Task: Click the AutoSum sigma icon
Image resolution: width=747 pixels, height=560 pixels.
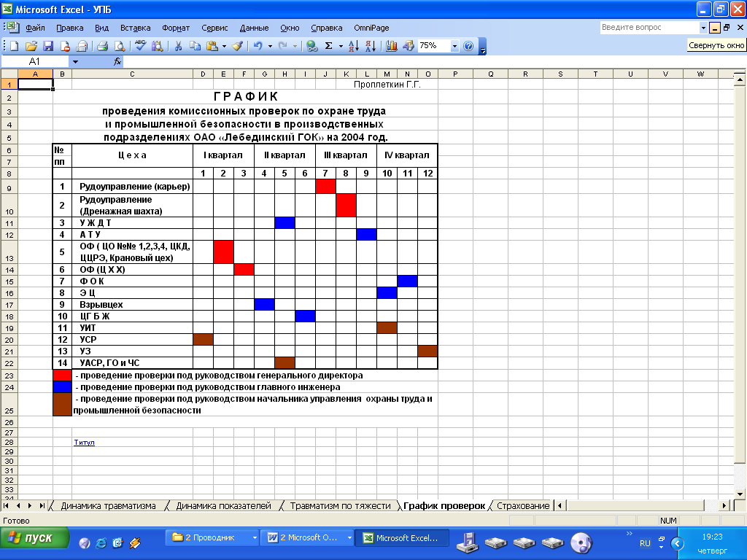Action: pos(329,45)
